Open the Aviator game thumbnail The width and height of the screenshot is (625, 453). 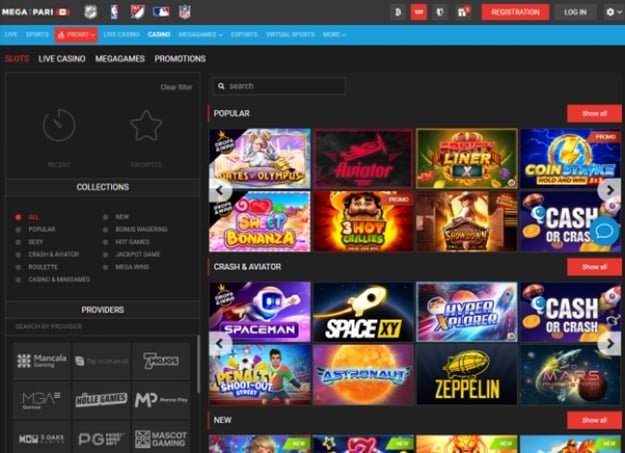click(x=363, y=158)
